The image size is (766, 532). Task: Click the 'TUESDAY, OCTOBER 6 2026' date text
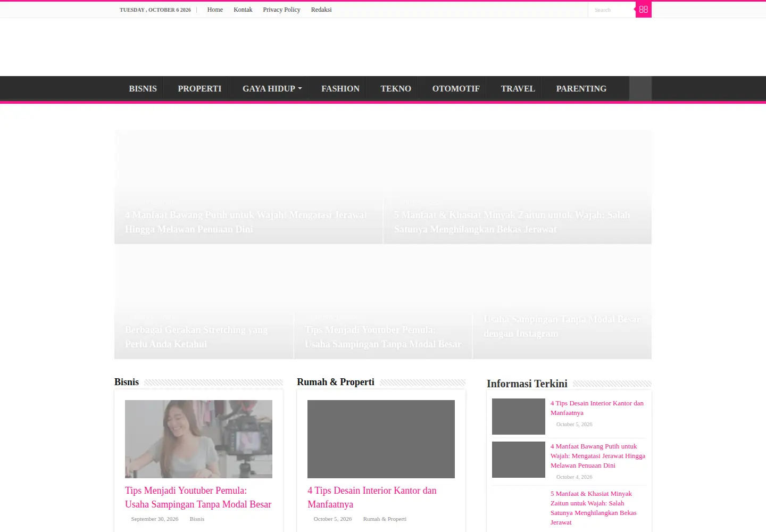(155, 10)
